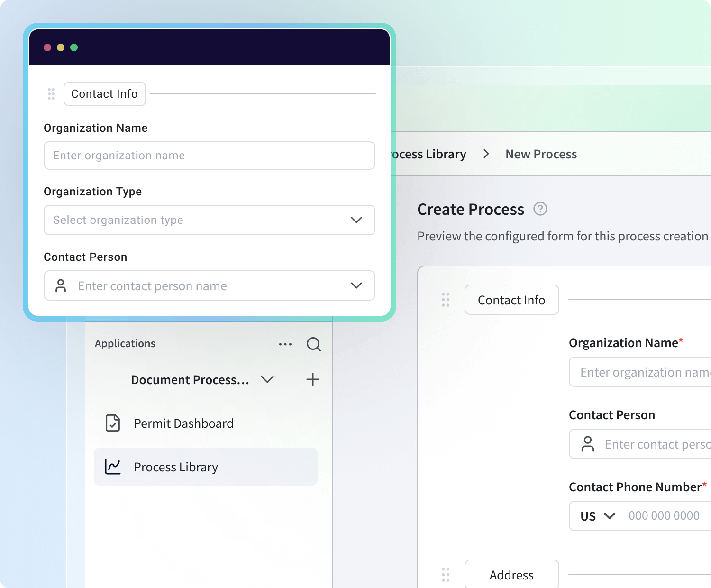The image size is (711, 588).
Task: Open the Select organization type dropdown
Action: 209,220
